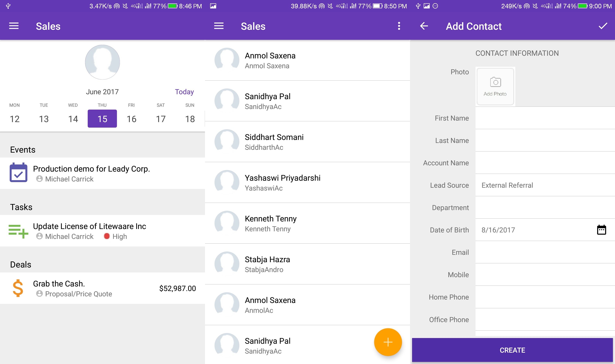Tap the profile avatar above June 2017

point(102,62)
